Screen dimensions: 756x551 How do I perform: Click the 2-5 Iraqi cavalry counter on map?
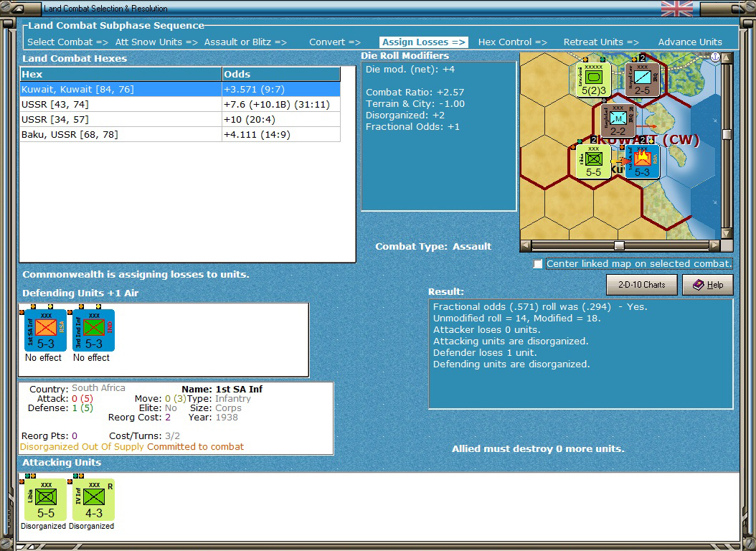pos(642,80)
